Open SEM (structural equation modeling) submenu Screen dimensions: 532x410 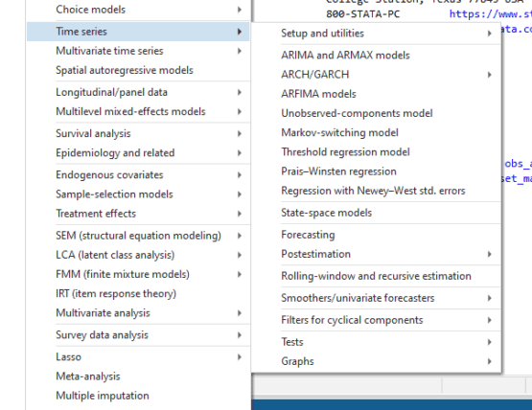click(138, 236)
